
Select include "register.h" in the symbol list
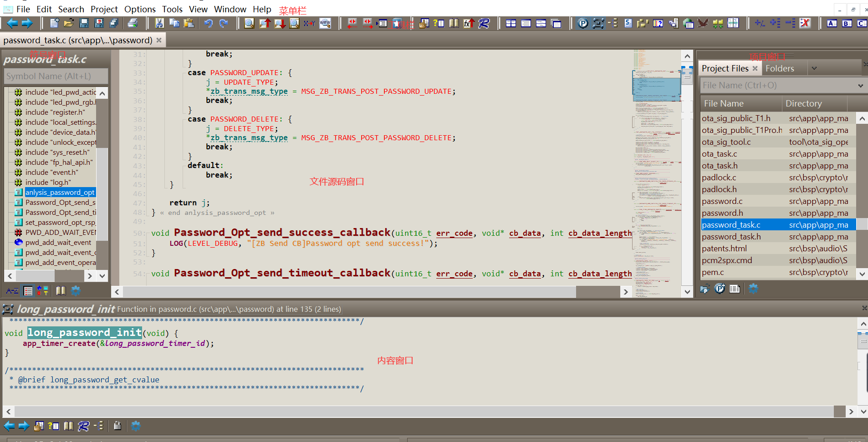coord(55,112)
